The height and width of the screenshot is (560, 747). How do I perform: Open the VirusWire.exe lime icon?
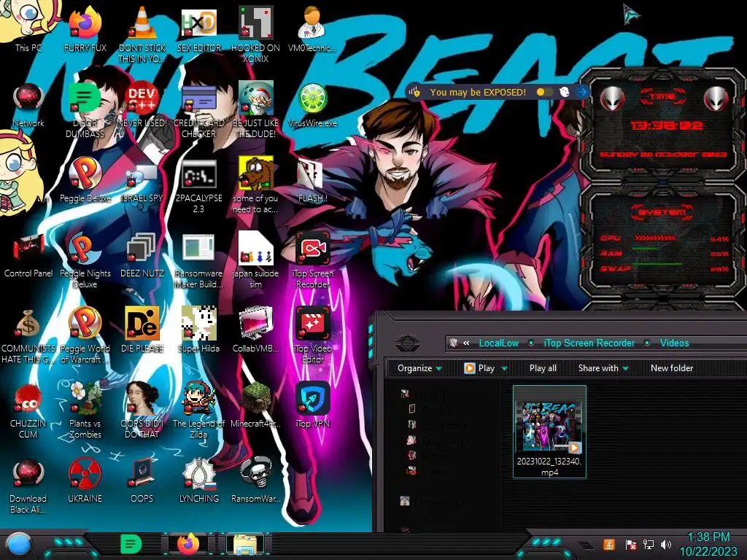312,106
